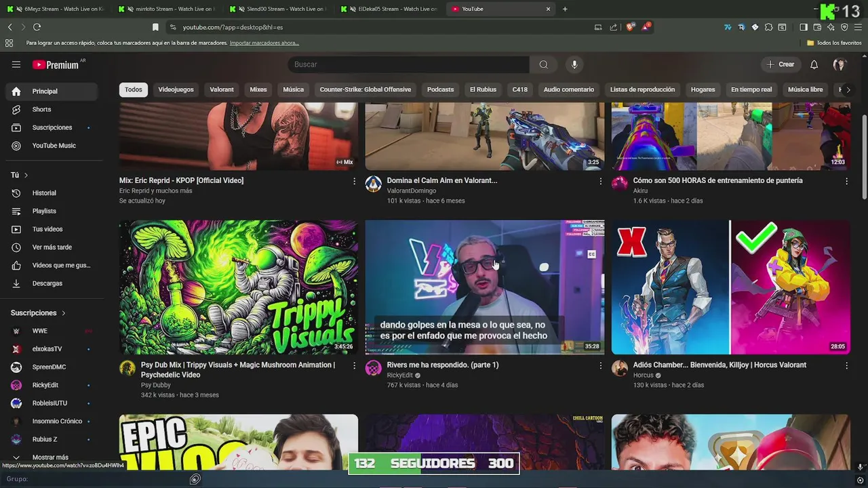The width and height of the screenshot is (868, 488).
Task: Open Historial in sidebar
Action: pos(52,193)
